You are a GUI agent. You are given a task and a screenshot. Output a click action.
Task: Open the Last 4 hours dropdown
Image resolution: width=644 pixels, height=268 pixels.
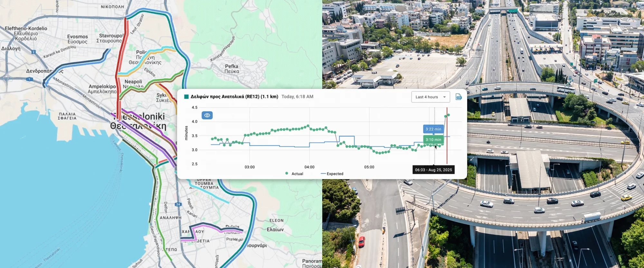point(431,97)
